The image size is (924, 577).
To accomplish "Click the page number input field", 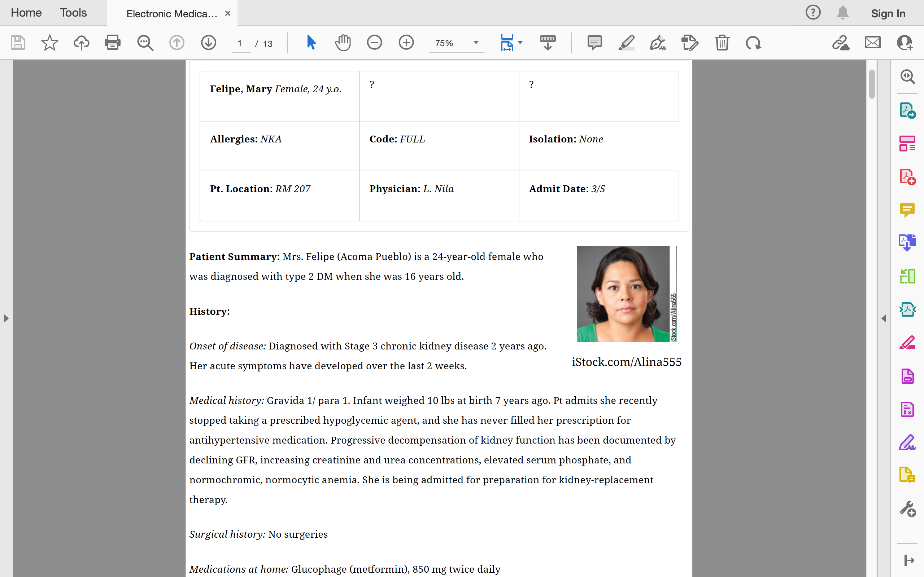I will [x=240, y=43].
